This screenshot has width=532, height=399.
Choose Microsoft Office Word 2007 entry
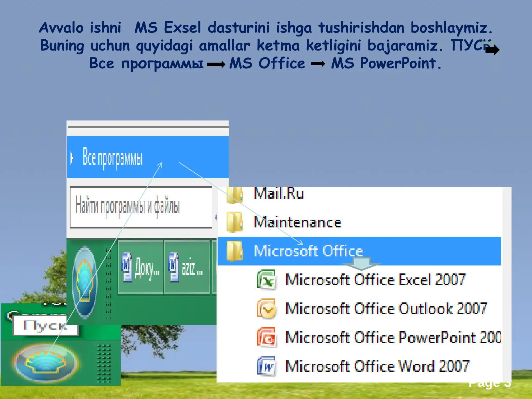pyautogui.click(x=377, y=366)
